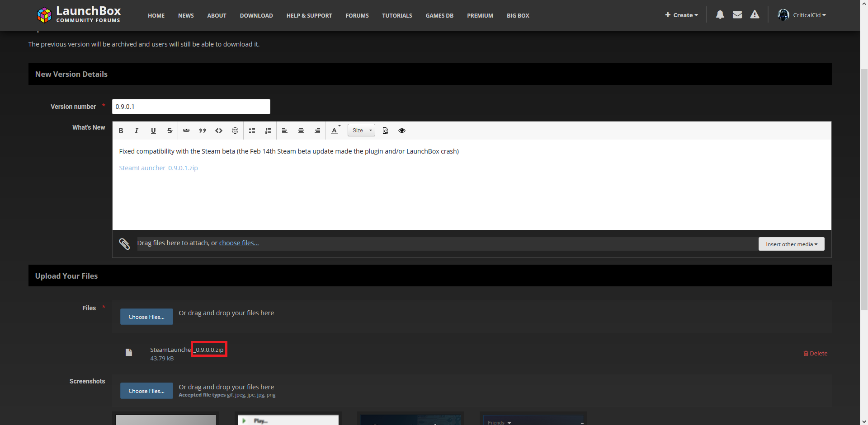Viewport: 868px width, 425px height.
Task: Open the font color picker
Action: click(335, 131)
